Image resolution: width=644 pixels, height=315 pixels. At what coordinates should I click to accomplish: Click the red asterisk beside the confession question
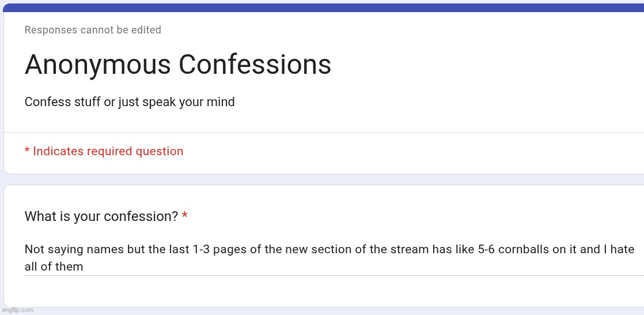[184, 217]
